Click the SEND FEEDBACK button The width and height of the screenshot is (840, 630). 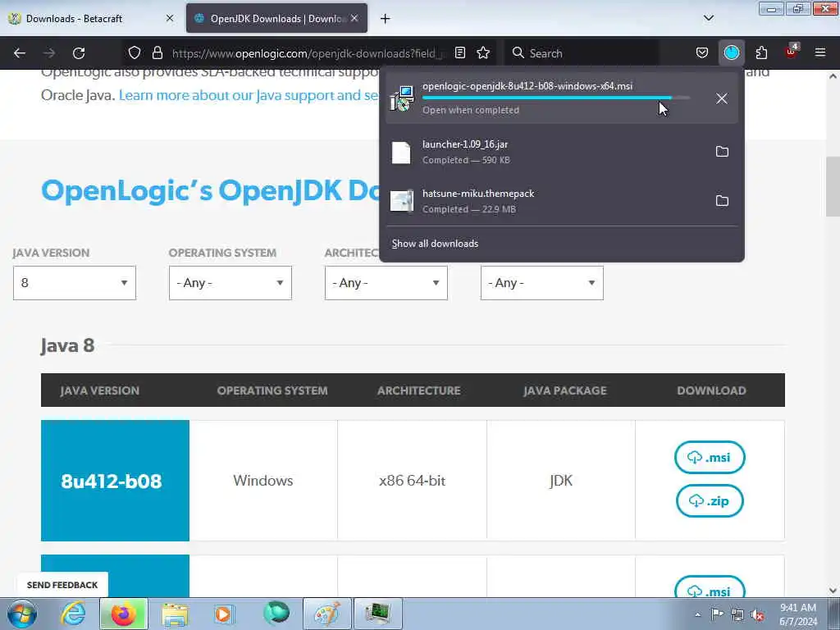pyautogui.click(x=62, y=585)
